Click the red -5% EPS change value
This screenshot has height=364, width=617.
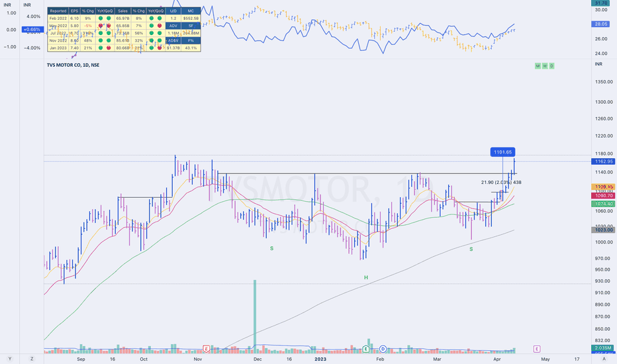click(x=88, y=26)
